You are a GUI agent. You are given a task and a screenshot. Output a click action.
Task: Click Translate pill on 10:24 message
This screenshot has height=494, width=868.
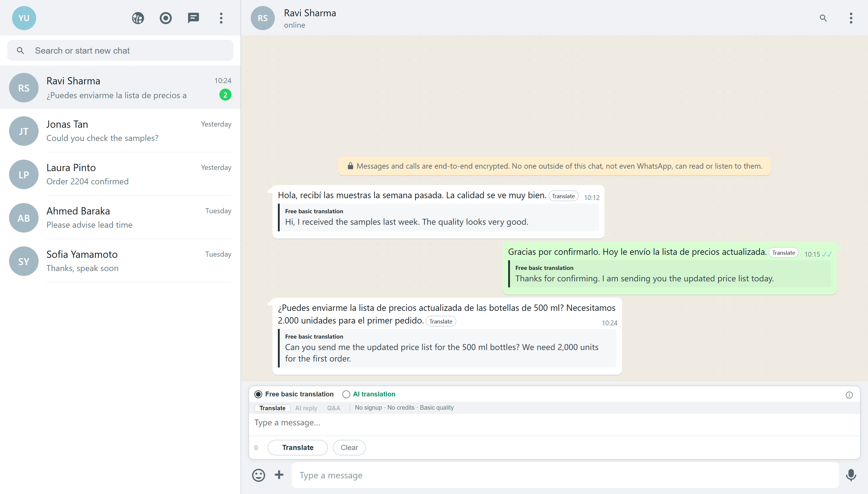click(441, 321)
